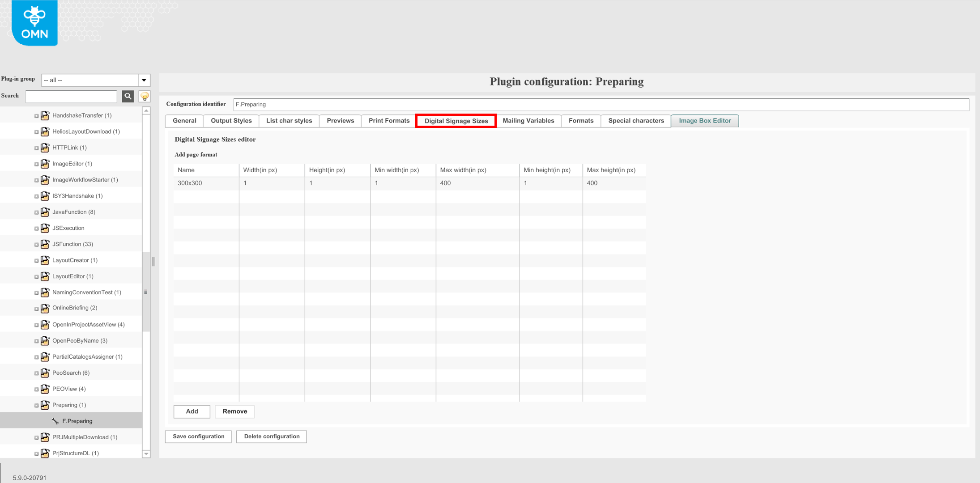Screen dimensions: 980x483
Task: Click the Save configuration button
Action: pos(198,436)
